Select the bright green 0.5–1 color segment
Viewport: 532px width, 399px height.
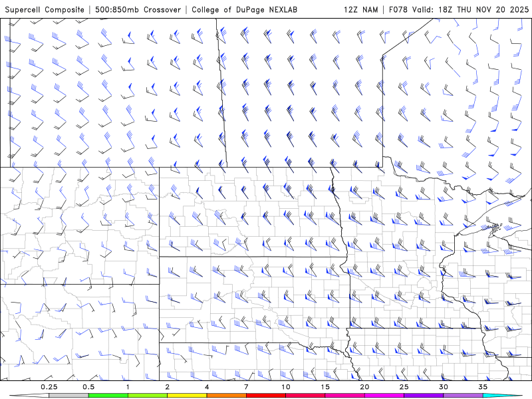coord(108,396)
